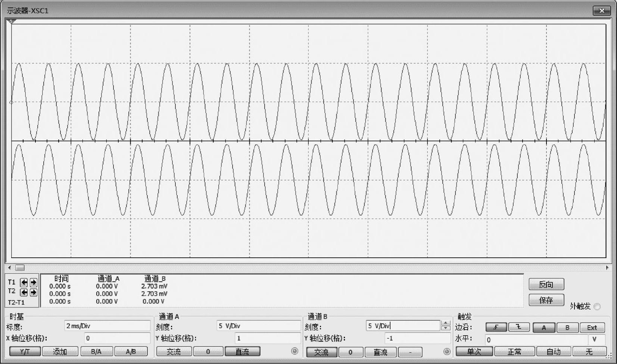Open the trigger level unit V selector
The image size is (617, 364).
pos(596,340)
